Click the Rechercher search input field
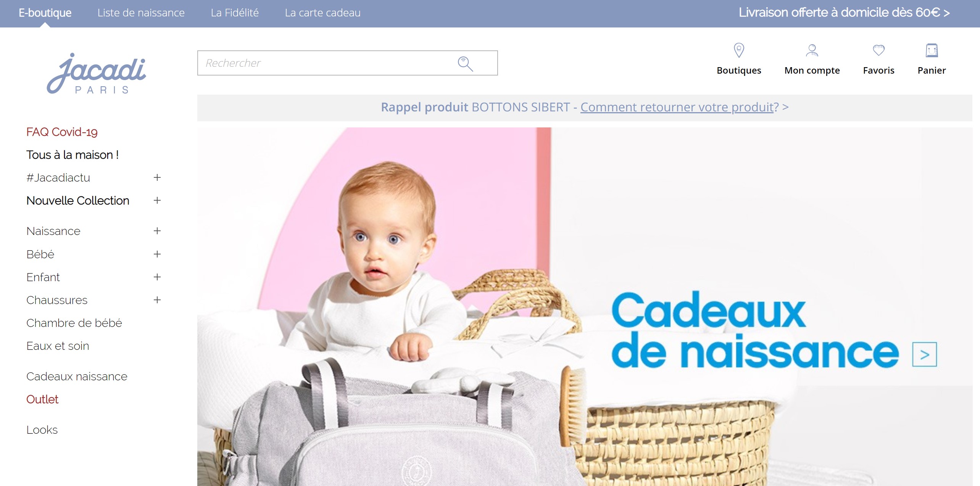This screenshot has height=486, width=980. tap(347, 63)
